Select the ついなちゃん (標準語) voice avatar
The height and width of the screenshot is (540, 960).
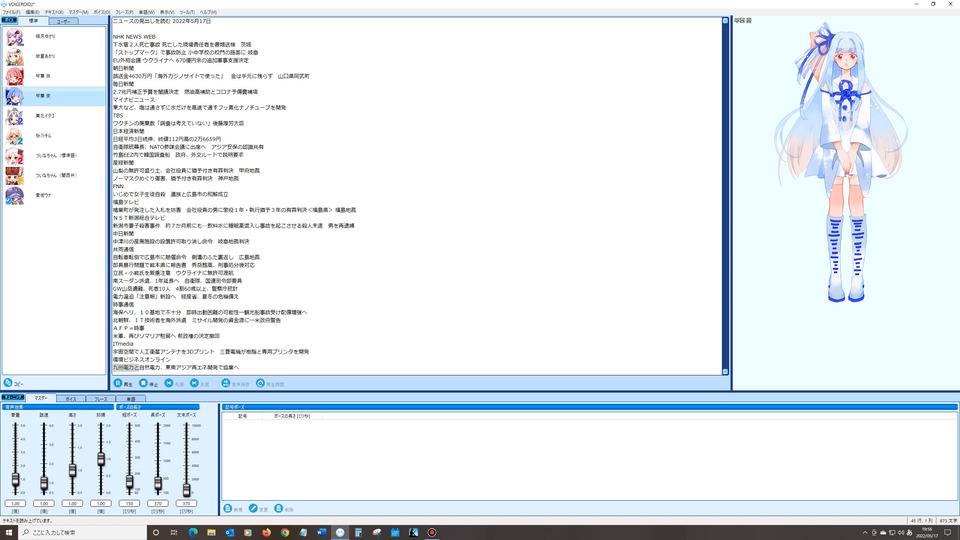tap(15, 156)
